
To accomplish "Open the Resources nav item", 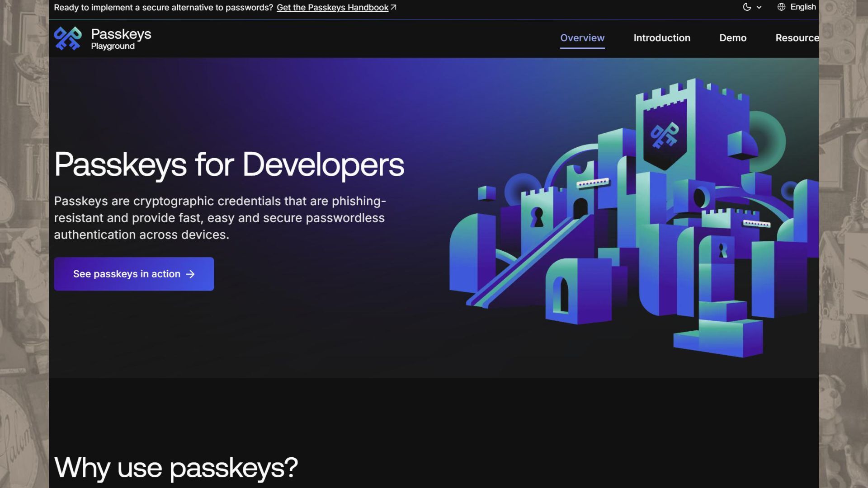I will pos(797,38).
